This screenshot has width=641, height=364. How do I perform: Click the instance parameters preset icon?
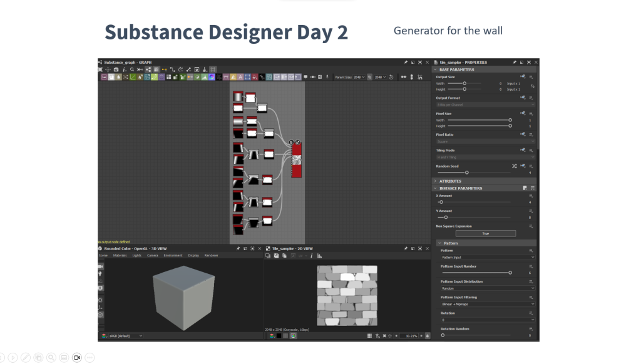pos(525,188)
